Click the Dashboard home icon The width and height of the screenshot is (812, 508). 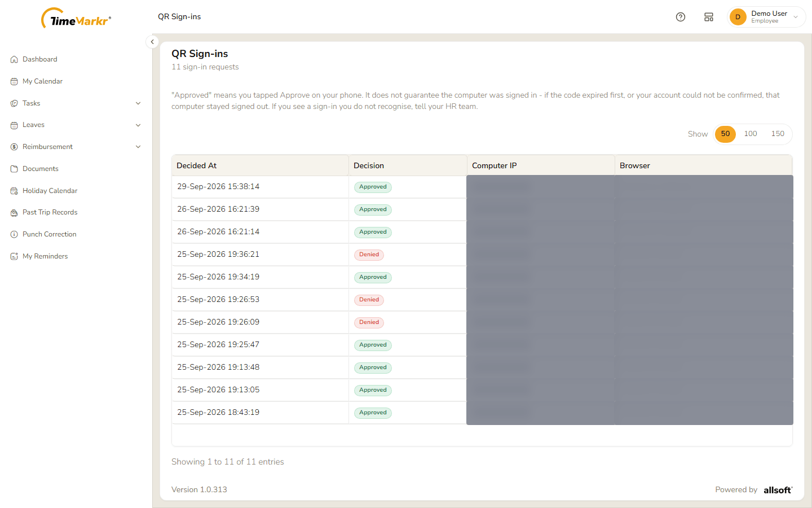tap(14, 59)
